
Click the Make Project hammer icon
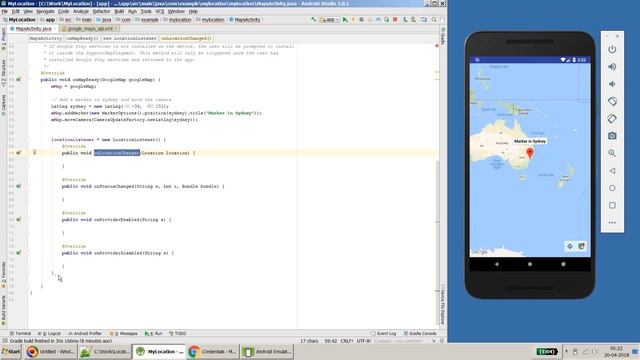(x=313, y=20)
